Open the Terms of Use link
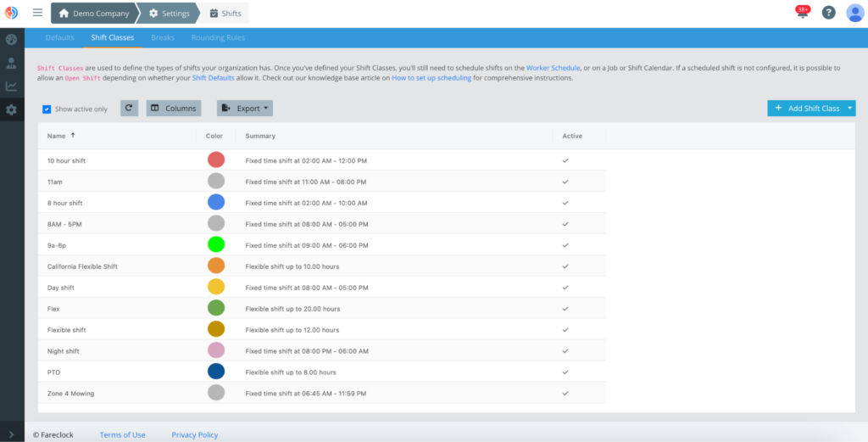 coord(122,435)
